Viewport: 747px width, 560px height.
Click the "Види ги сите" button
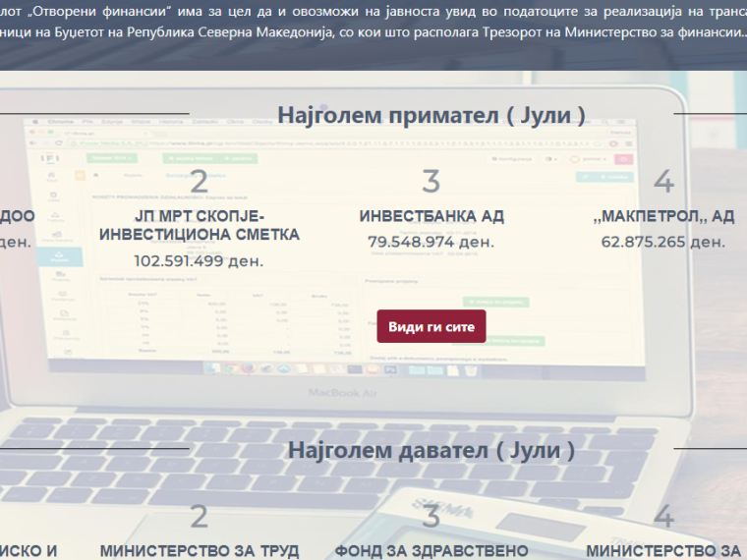[431, 326]
